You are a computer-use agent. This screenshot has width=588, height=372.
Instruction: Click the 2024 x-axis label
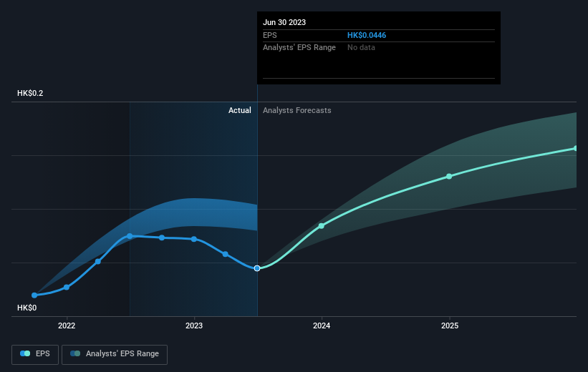[322, 326]
